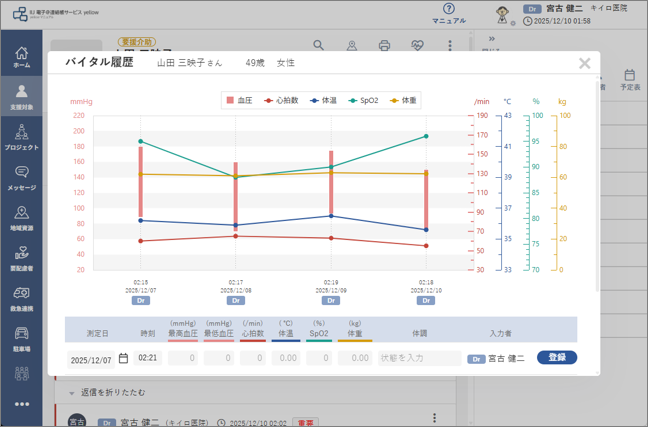This screenshot has height=427, width=648.
Task: Toggle 心拍数 series in chart legend
Action: tap(282, 100)
